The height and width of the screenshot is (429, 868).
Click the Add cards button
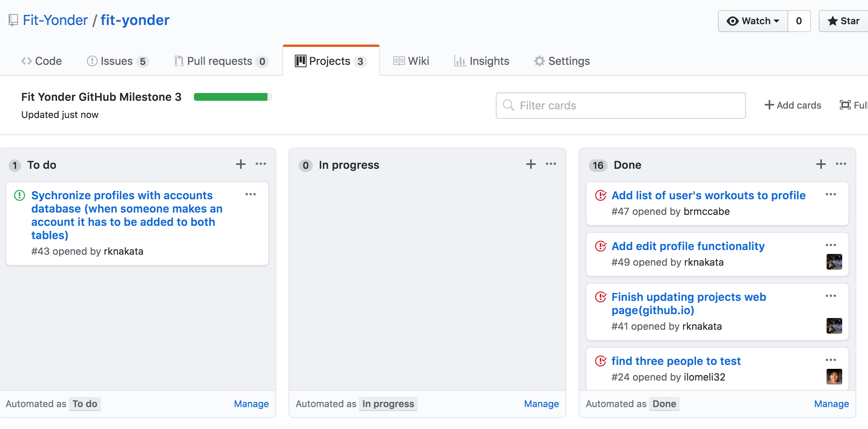click(793, 105)
